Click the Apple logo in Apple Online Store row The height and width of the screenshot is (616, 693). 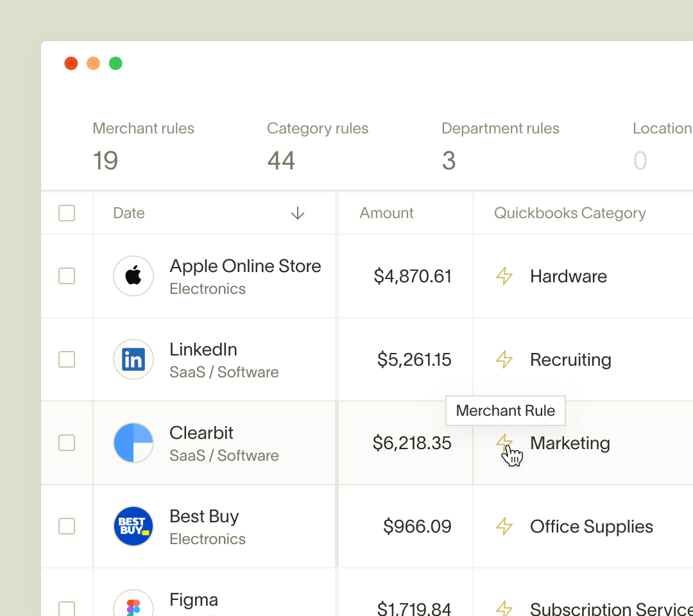(133, 276)
